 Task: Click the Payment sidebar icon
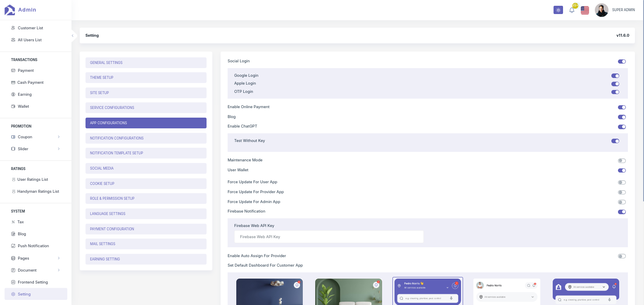[x=13, y=71]
